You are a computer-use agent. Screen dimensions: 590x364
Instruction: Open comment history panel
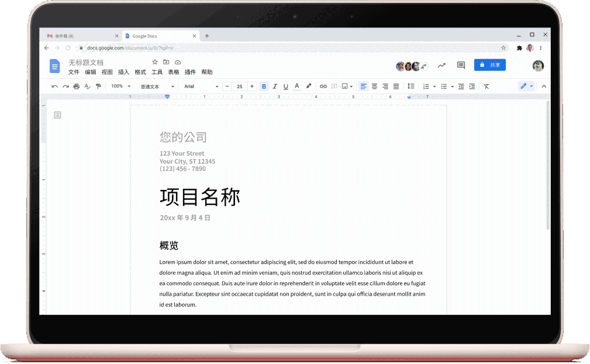pos(460,65)
